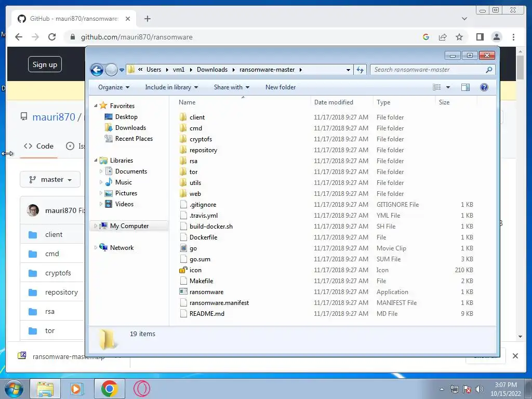
Task: Select the web folder
Action: click(195, 194)
